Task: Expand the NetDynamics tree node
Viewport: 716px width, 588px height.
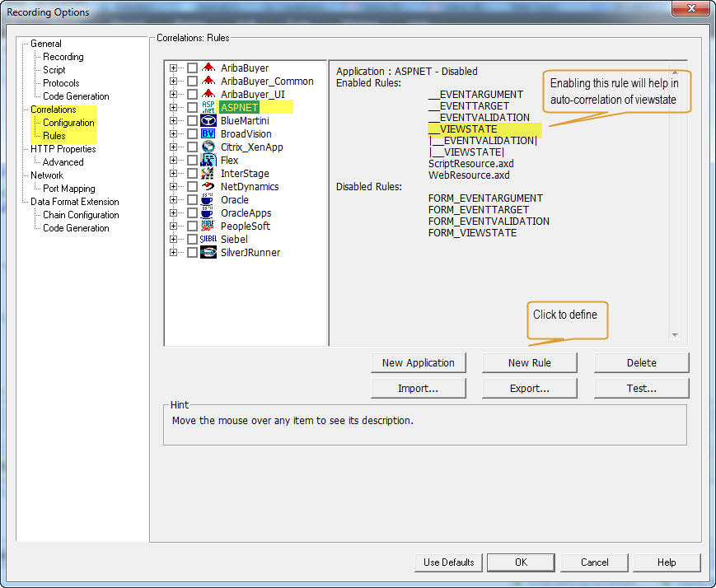Action: (x=174, y=187)
